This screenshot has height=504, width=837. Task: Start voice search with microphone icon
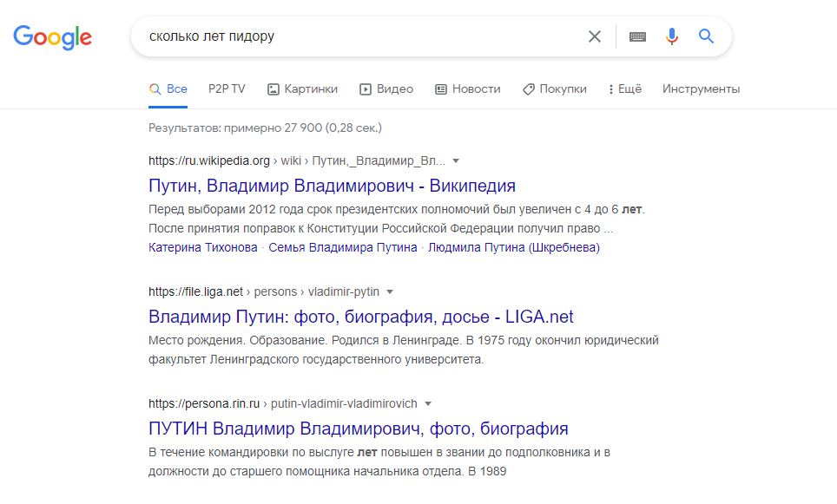tap(671, 36)
